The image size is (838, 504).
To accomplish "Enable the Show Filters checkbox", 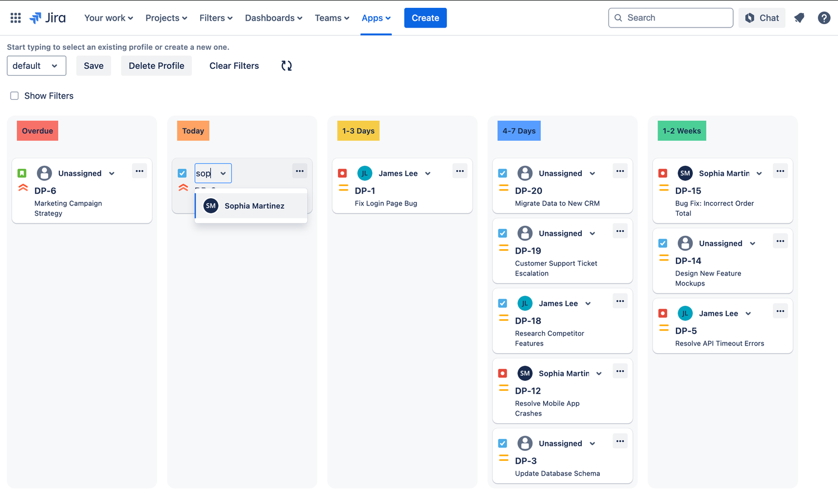I will [15, 96].
